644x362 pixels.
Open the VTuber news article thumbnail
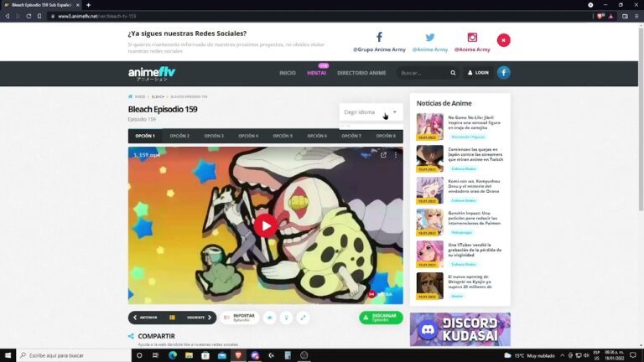tap(429, 254)
